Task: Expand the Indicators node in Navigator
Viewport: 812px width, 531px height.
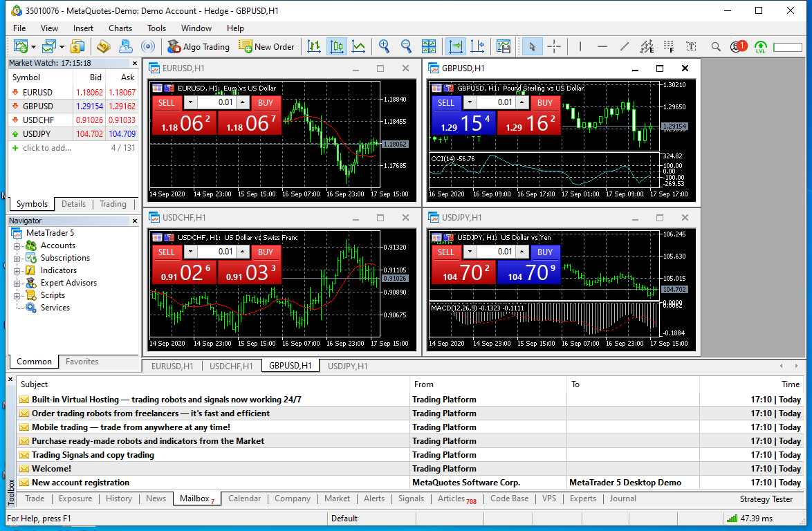Action: click(x=17, y=270)
